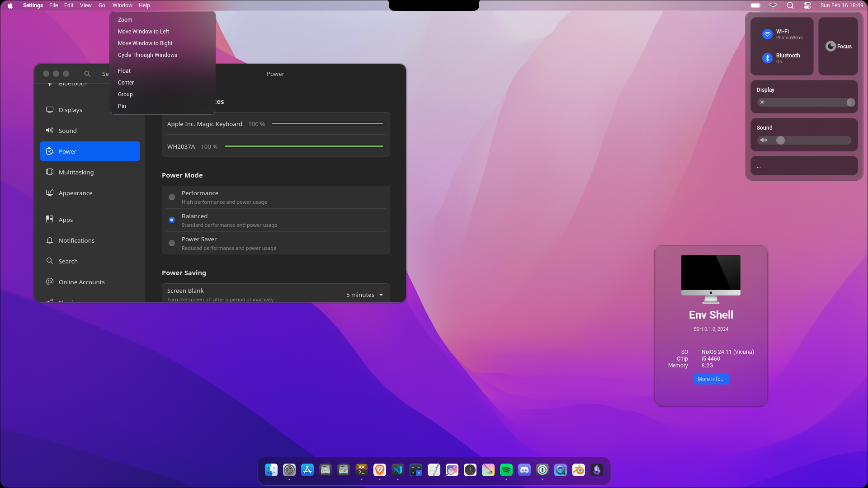868x488 pixels.
Task: Launch Visual Studio Code from dock
Action: click(398, 470)
